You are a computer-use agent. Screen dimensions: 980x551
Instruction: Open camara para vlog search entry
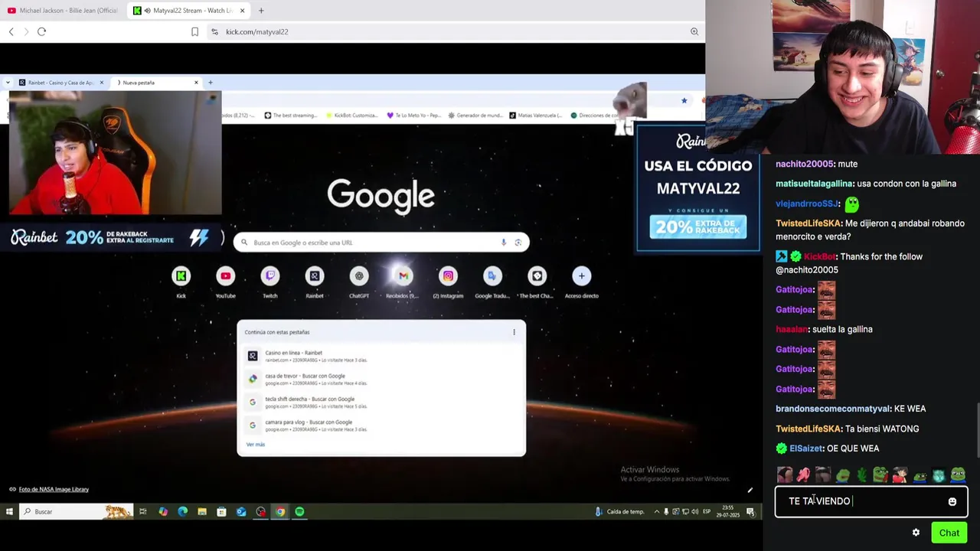[x=381, y=425]
